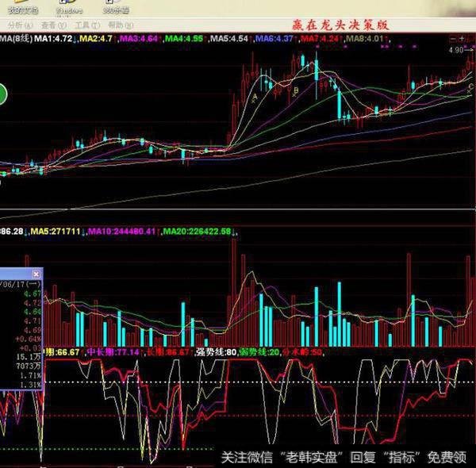Image resolution: width=476 pixels, height=468 pixels.
Task: Open the Windows desktop shortcut icon
Action: pyautogui.click(x=69, y=7)
